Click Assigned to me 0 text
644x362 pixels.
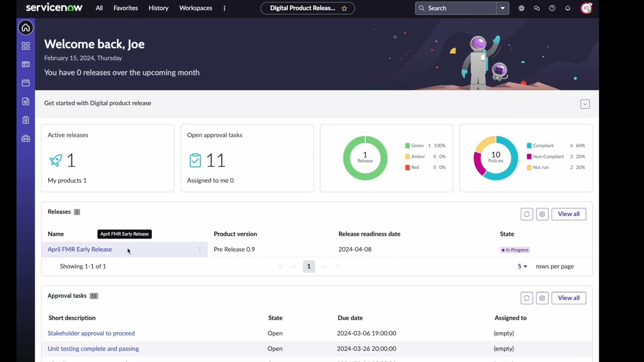(x=210, y=180)
